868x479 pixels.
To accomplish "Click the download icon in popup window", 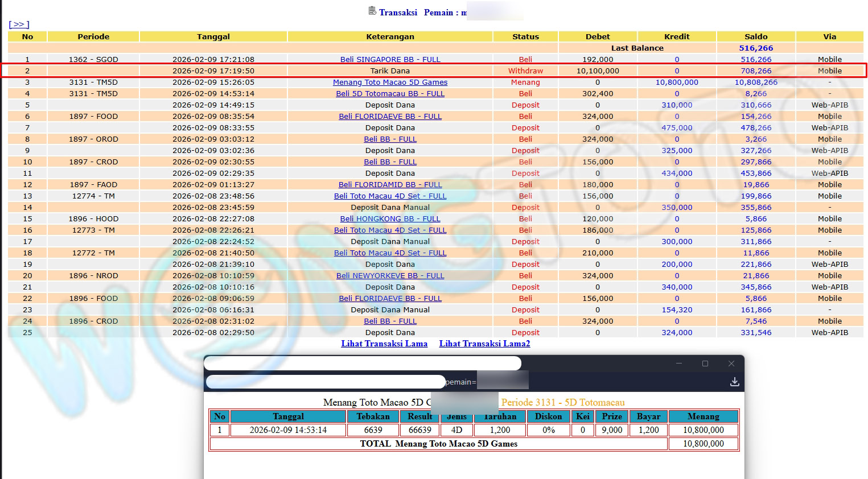I will 734,382.
